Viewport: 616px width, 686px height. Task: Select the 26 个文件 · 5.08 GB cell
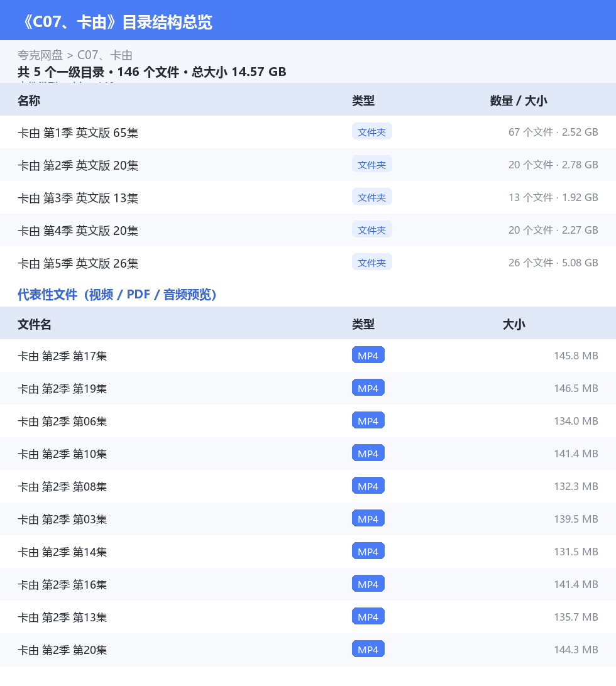pyautogui.click(x=553, y=263)
